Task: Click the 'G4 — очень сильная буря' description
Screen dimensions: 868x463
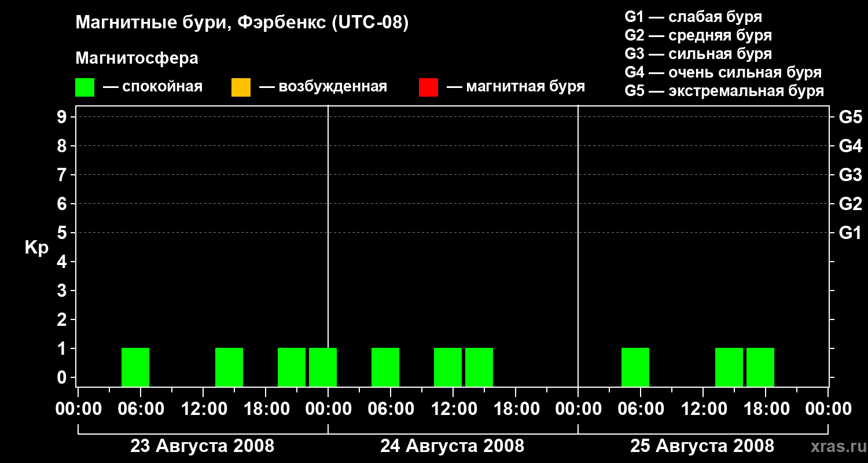Action: (723, 72)
